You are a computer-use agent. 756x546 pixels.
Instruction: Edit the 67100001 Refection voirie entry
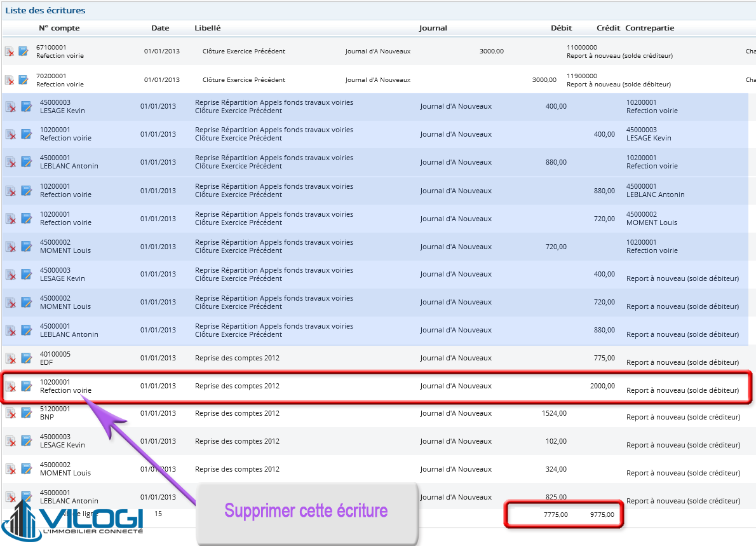click(24, 51)
